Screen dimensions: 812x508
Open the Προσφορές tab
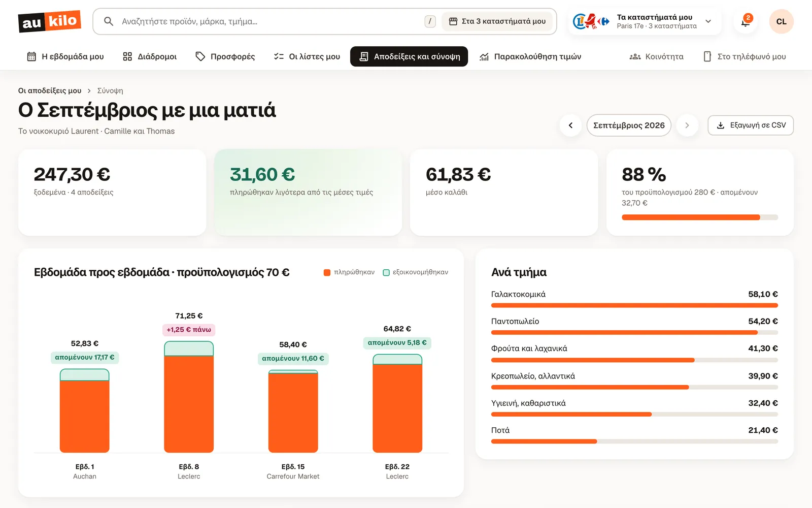coord(225,56)
